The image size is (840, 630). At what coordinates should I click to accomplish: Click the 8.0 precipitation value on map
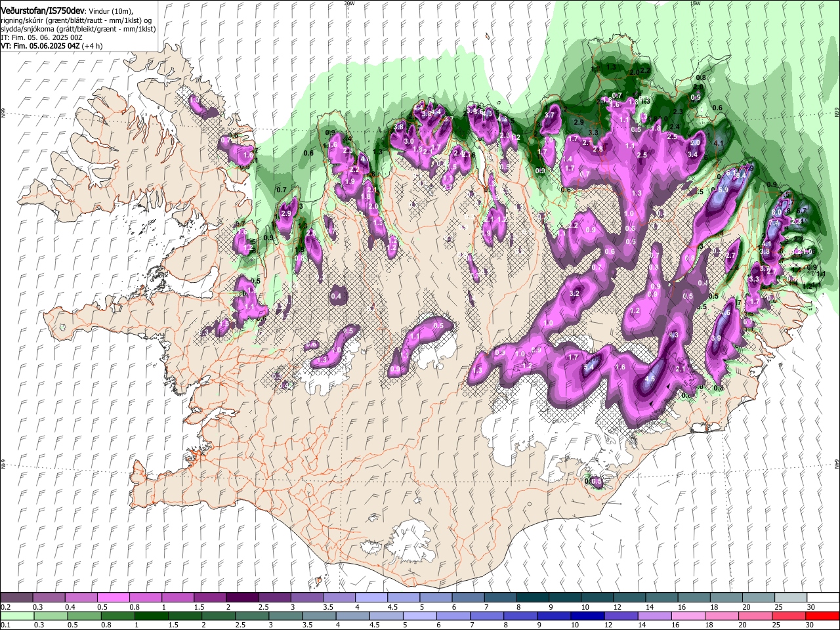click(x=776, y=212)
